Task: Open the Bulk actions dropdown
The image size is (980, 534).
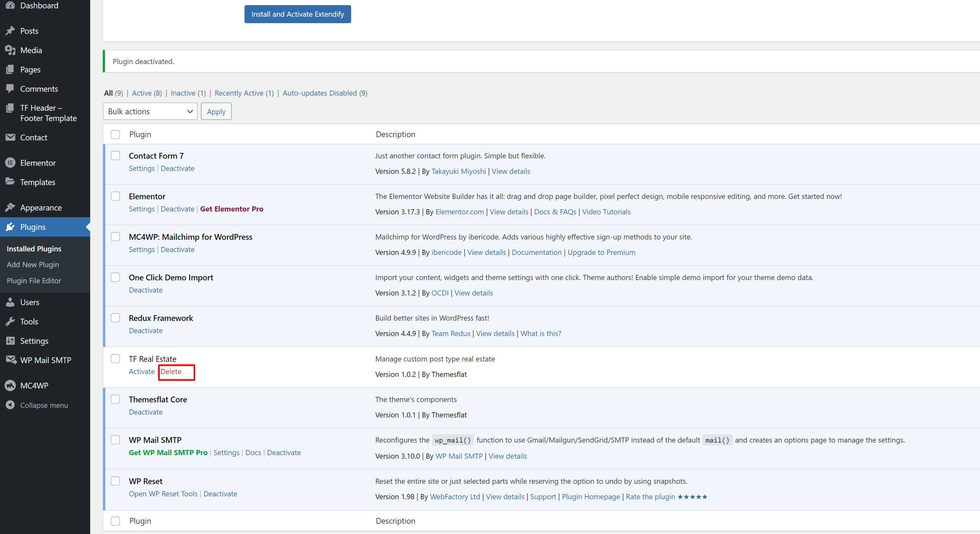Action: point(150,111)
